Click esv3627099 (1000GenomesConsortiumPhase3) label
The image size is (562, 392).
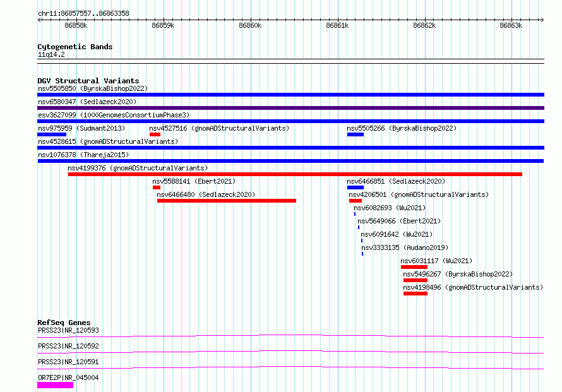click(114, 115)
